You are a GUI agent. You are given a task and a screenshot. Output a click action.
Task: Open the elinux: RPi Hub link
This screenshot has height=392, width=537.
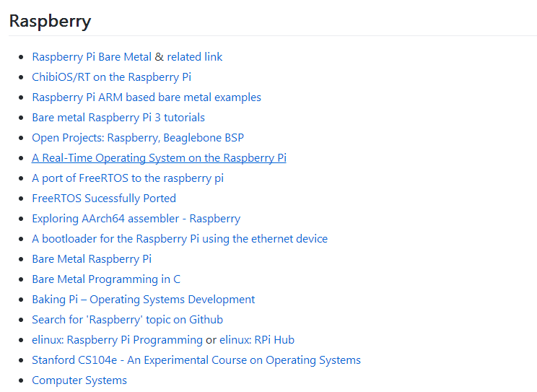point(257,340)
